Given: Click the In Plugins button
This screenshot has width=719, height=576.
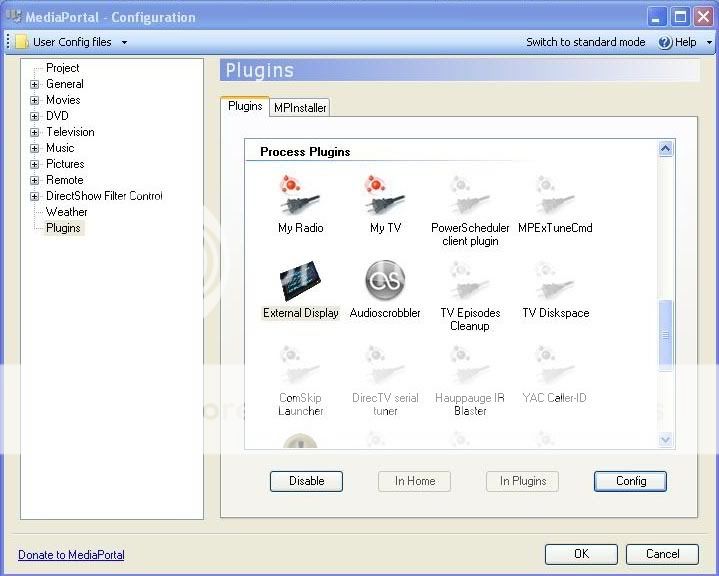Looking at the screenshot, I should tap(522, 481).
